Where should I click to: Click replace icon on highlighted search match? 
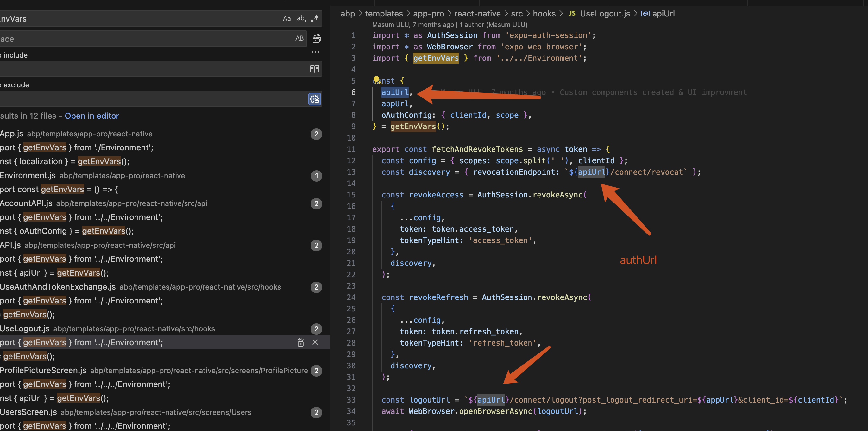pyautogui.click(x=300, y=342)
